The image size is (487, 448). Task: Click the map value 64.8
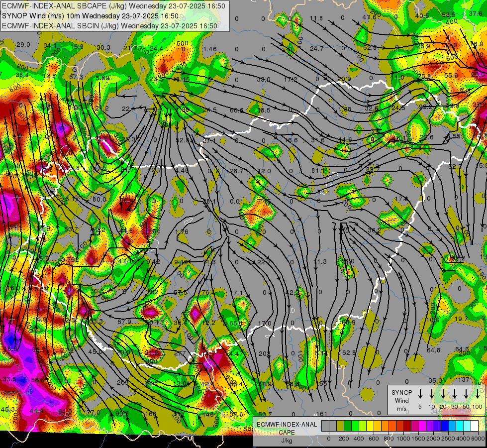433,350
